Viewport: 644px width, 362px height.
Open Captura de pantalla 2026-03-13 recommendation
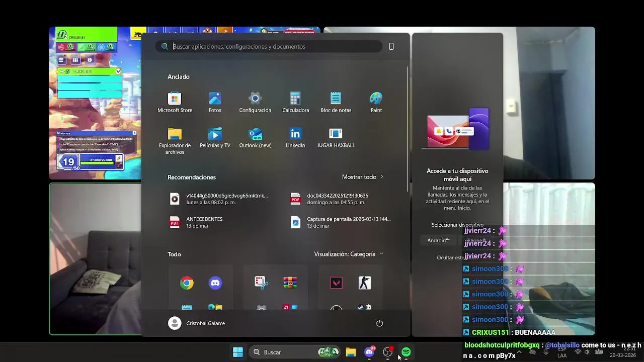[341, 222]
